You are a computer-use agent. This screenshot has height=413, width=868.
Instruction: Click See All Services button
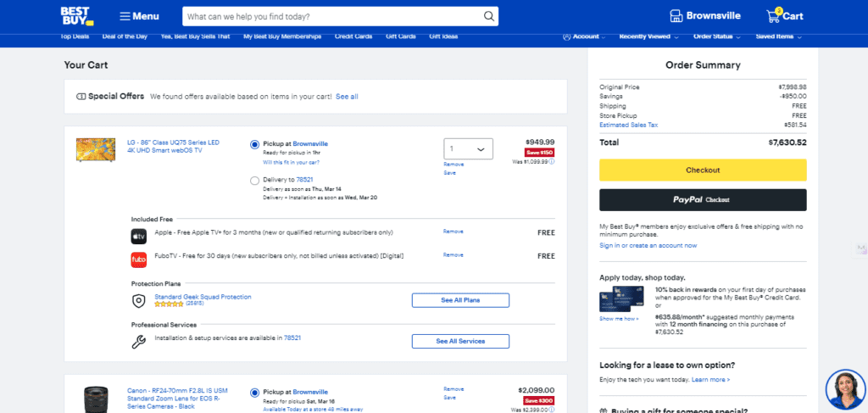(x=460, y=341)
